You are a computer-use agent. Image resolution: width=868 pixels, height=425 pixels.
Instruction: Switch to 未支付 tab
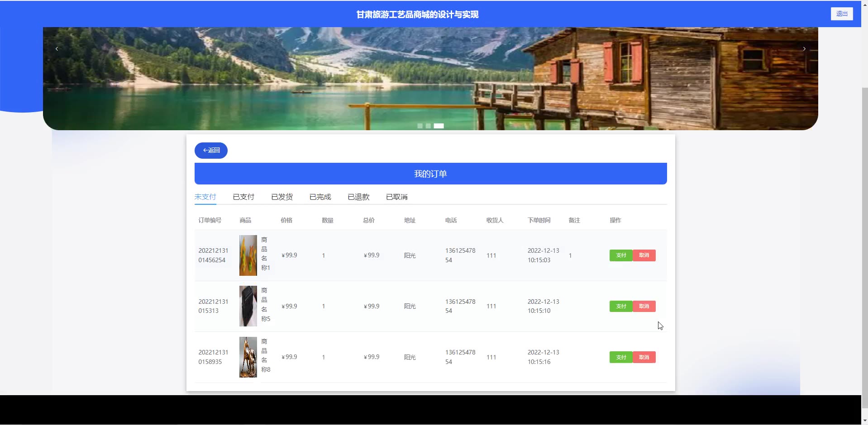(205, 197)
